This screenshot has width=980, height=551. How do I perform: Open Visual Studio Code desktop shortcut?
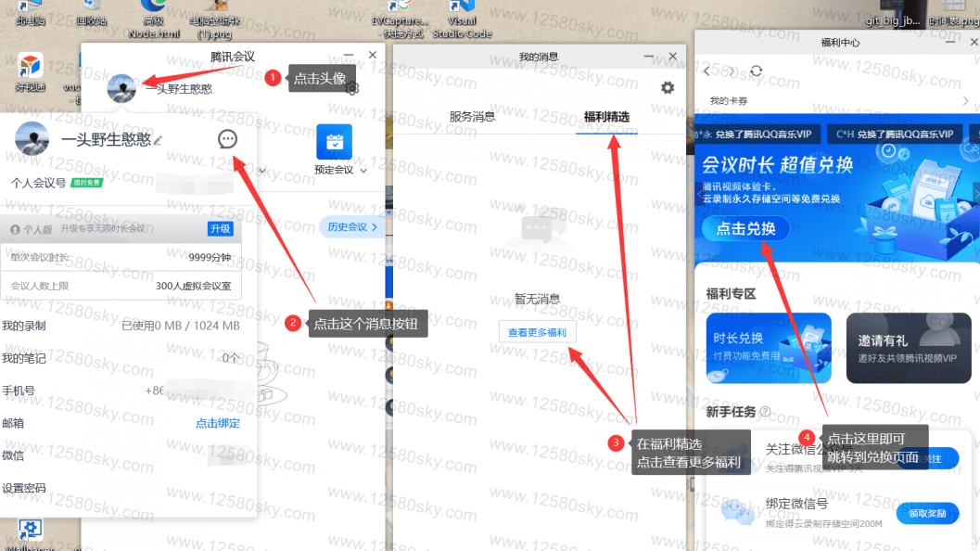tap(463, 19)
